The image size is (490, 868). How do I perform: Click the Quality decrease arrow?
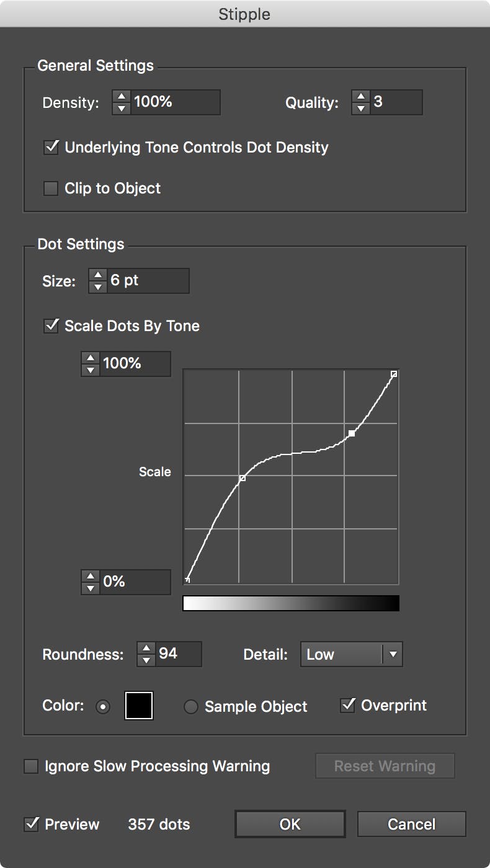[x=360, y=107]
